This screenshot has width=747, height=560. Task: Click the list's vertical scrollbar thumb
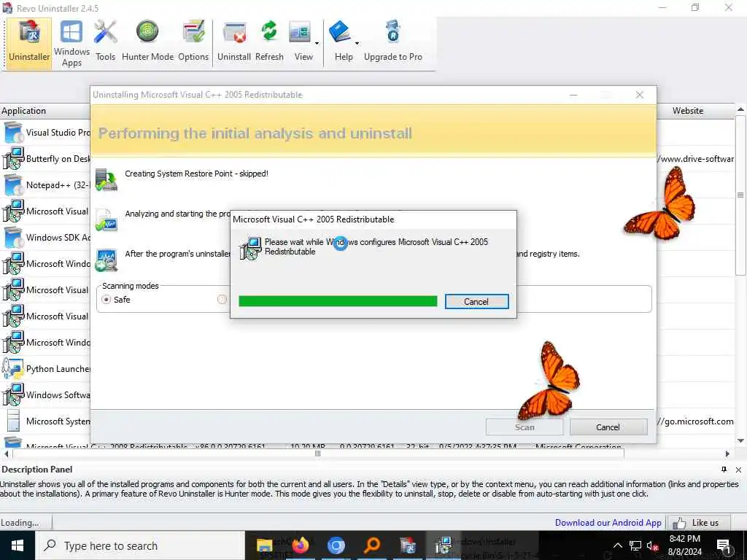tap(740, 195)
